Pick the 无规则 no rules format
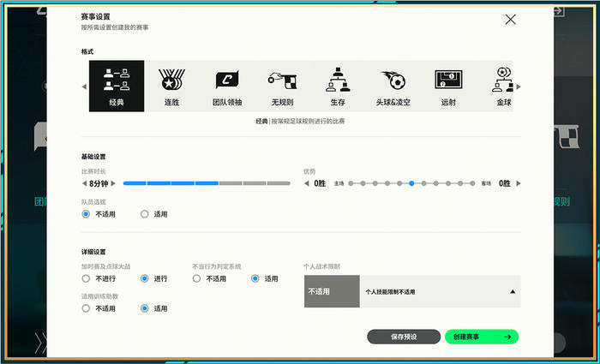Screen dimensions: 600x364 [x=281, y=86]
